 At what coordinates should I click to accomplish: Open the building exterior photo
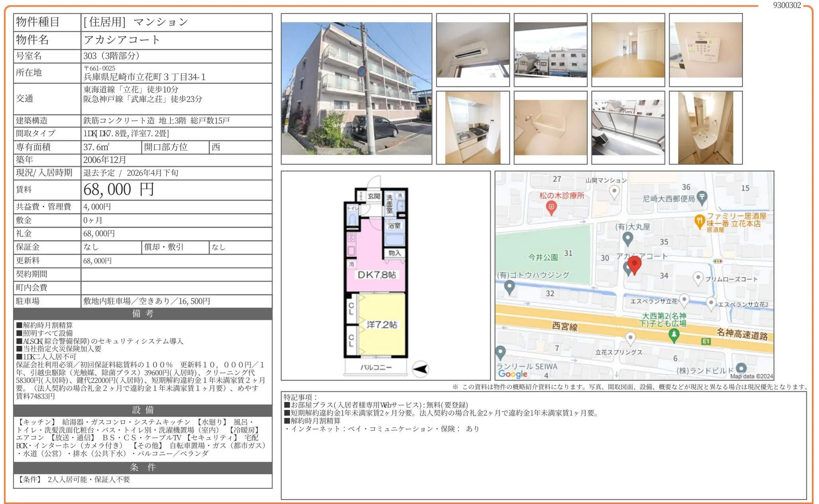point(356,88)
